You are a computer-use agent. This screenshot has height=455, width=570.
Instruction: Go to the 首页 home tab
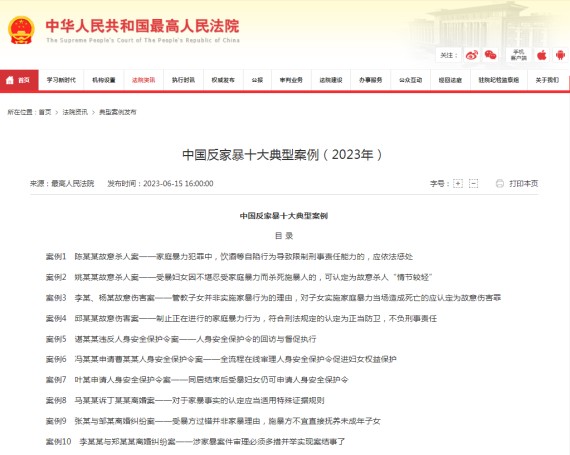pyautogui.click(x=19, y=80)
